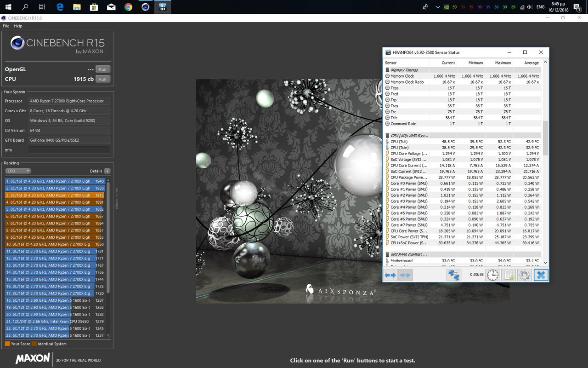Viewport: 588px width, 368px height.
Task: Select the Memory Timings section header row
Action: 463,70
